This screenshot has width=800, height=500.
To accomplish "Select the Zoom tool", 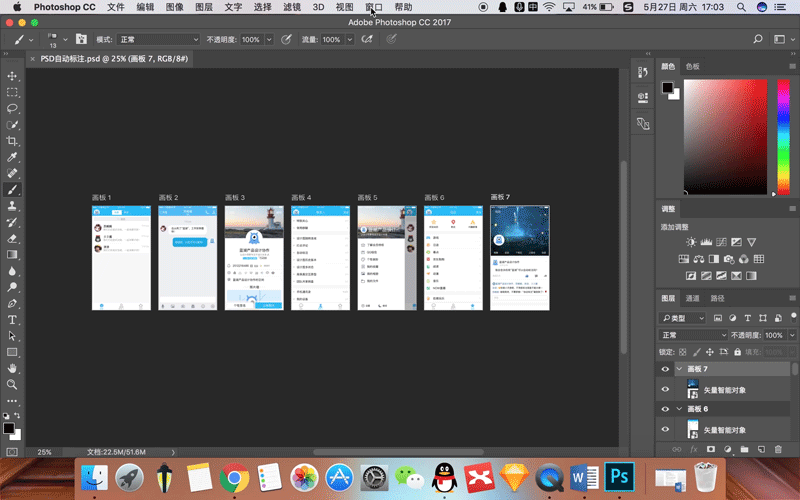I will (x=12, y=385).
